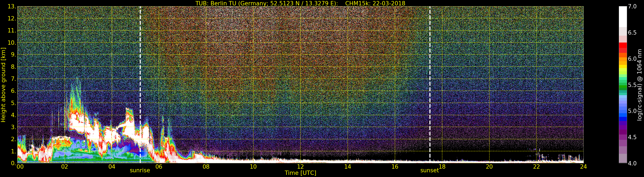644x177 pixels.
Task: Click the 'log(rc-signal) @ 1064 nm' colorbar label
Action: (639, 85)
